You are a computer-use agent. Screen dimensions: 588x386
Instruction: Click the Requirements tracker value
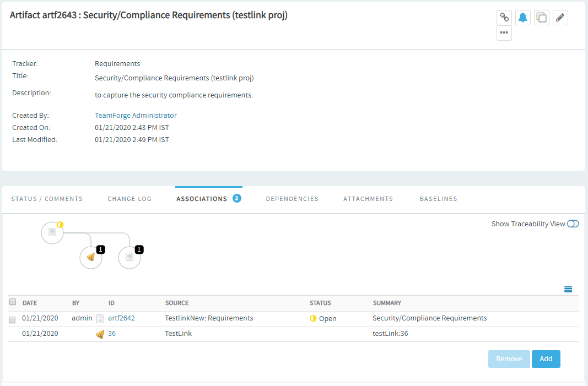click(117, 64)
